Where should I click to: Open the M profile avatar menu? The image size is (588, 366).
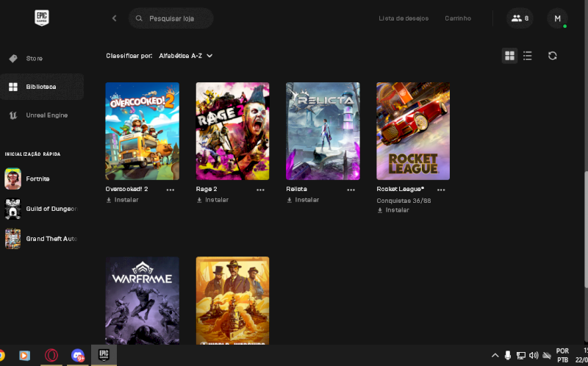pyautogui.click(x=556, y=18)
